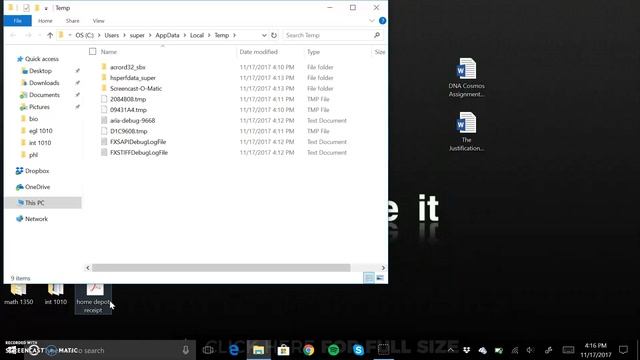Select the D1C9608.tmp file
Image resolution: width=640 pixels, height=360 pixels.
pyautogui.click(x=129, y=131)
